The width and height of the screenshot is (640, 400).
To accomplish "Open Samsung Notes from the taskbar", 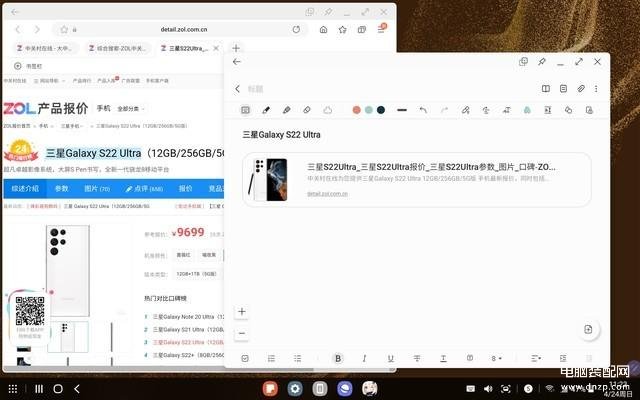I will pos(270,389).
